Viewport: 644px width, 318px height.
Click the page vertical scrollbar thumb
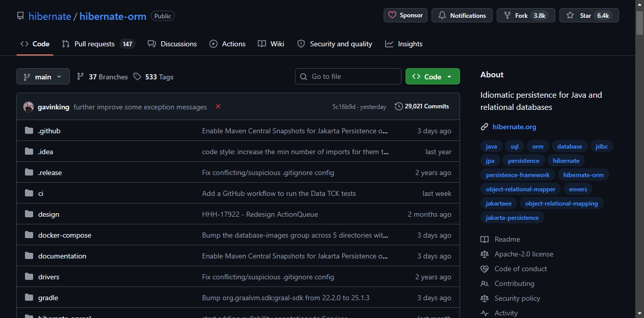pos(639,22)
